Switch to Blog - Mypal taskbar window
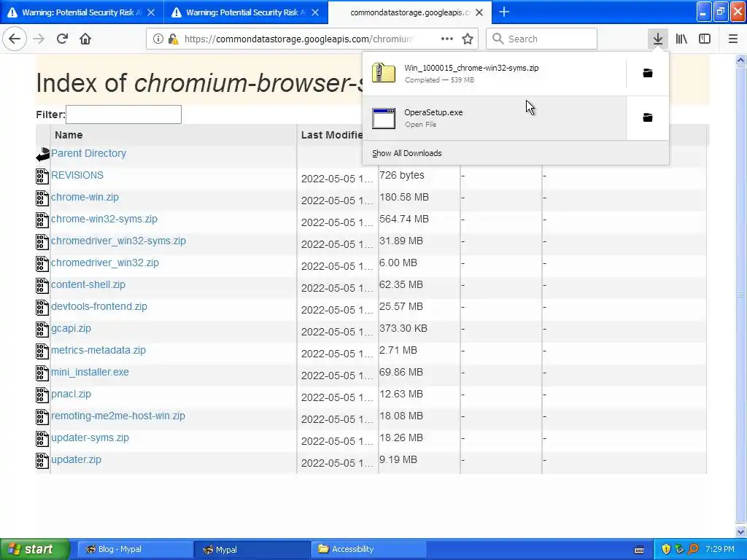The width and height of the screenshot is (747, 560). tap(135, 550)
